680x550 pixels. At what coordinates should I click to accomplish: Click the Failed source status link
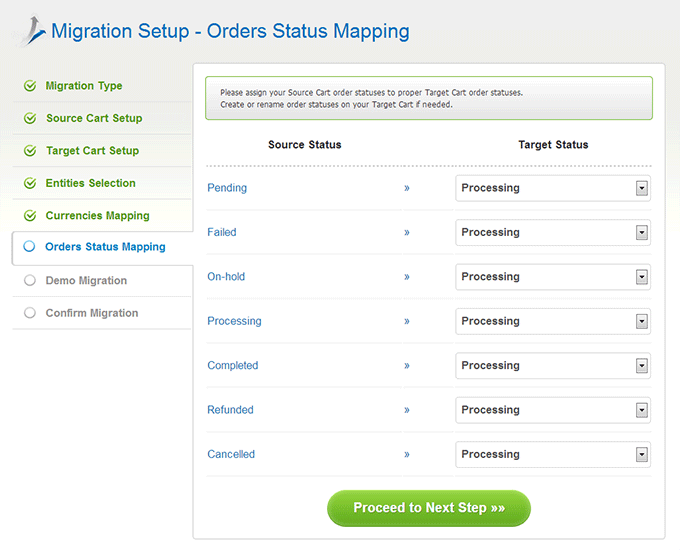(222, 232)
